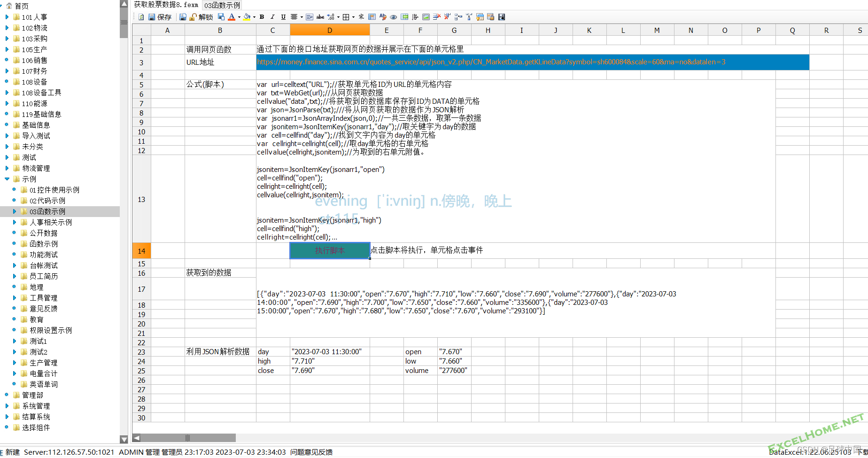This screenshot has height=458, width=868.
Task: Select row 14 header
Action: (x=141, y=251)
